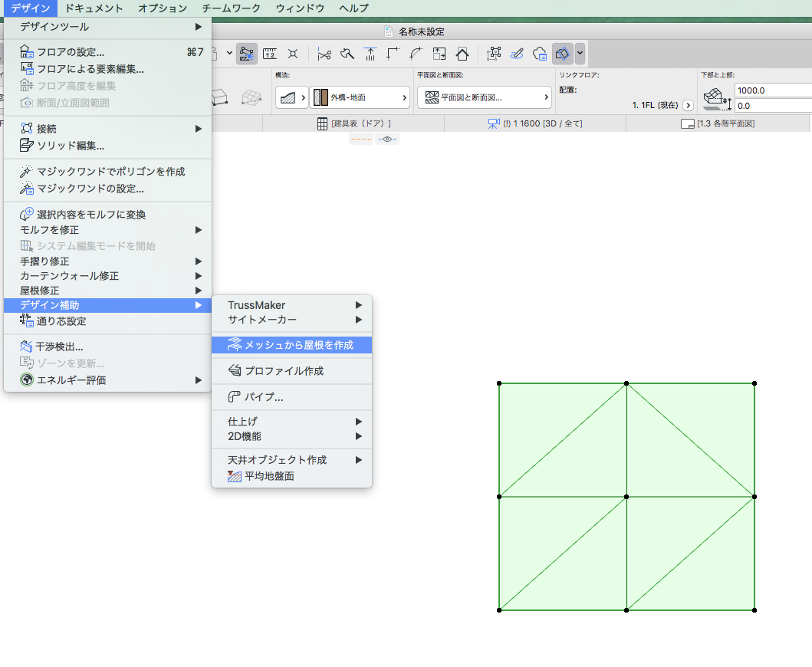
Task: Expand the 平面図と断面図 dropdown
Action: click(484, 97)
